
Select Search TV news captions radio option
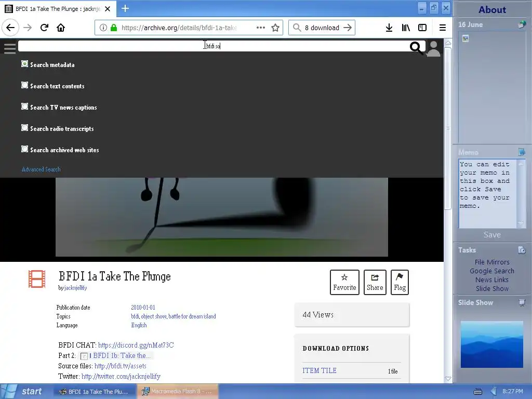coord(24,107)
